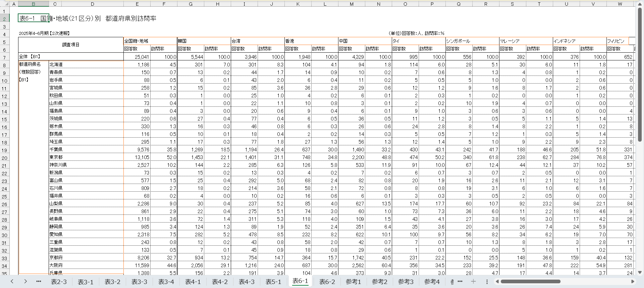Click the three-dot tab bar resize handle
The image size is (644, 288).
[x=487, y=281]
